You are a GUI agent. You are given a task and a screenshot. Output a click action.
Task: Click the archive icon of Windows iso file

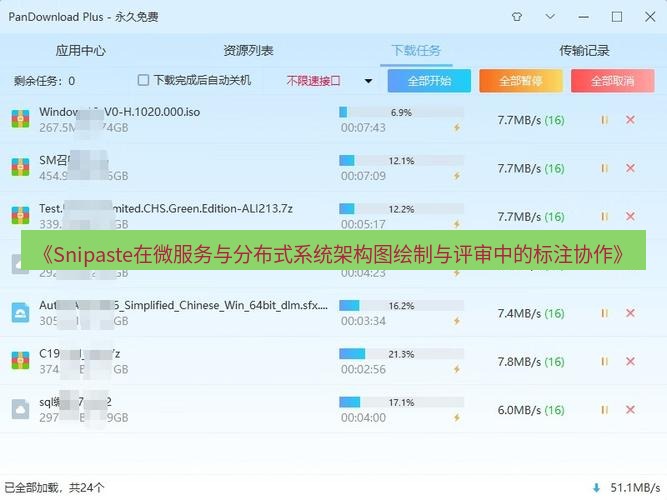(20, 119)
